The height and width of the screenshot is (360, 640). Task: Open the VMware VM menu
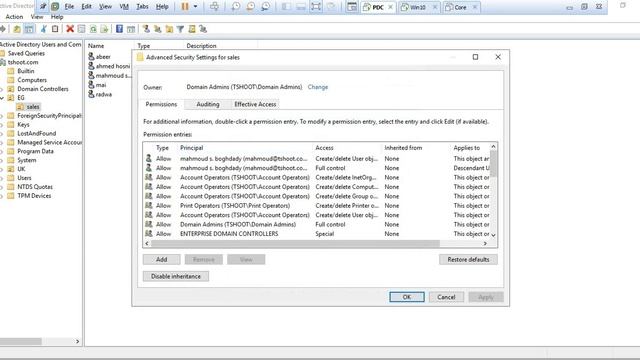pyautogui.click(x=124, y=7)
